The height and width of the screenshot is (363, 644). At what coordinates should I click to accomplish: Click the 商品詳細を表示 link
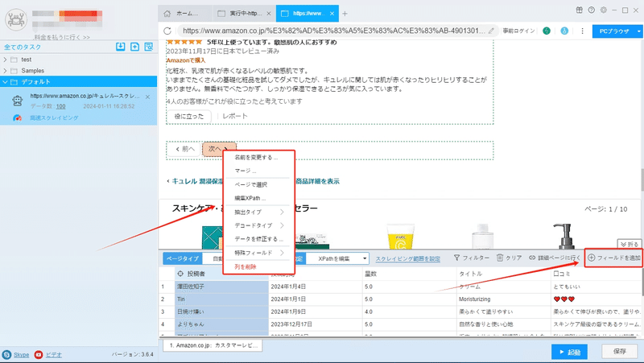coord(317,181)
